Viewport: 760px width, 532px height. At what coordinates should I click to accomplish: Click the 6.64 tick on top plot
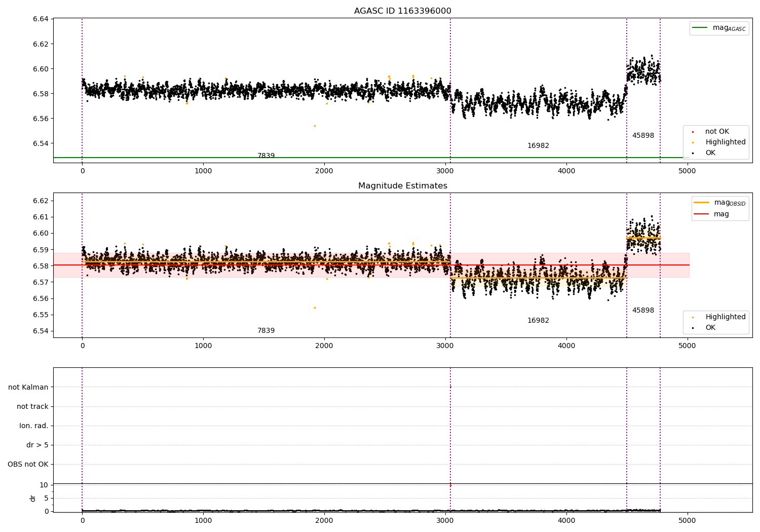41,19
